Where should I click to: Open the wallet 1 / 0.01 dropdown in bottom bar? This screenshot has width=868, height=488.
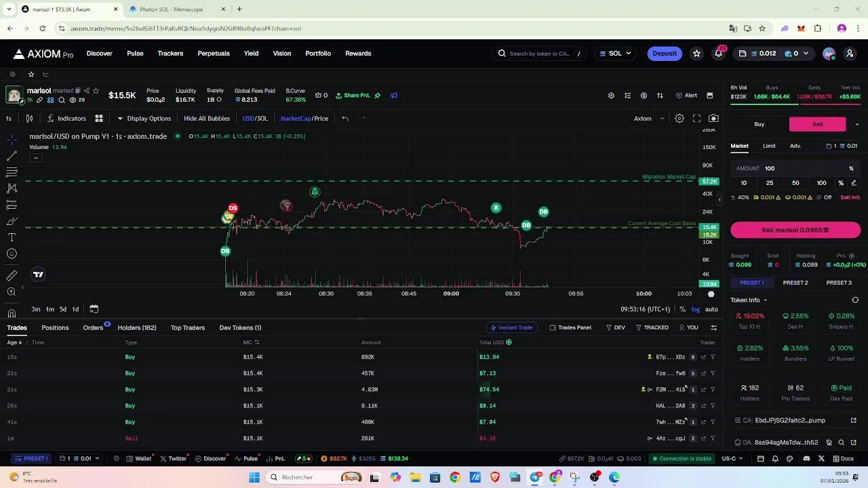(79, 459)
